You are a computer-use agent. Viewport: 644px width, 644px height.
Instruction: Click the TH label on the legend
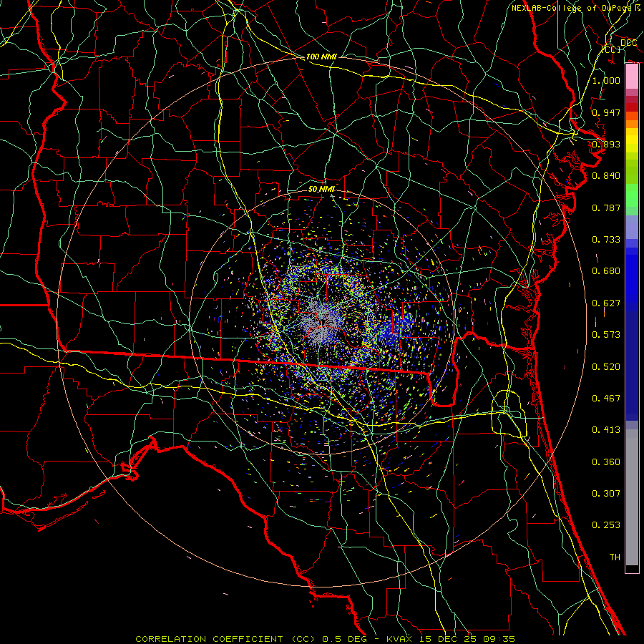click(615, 557)
